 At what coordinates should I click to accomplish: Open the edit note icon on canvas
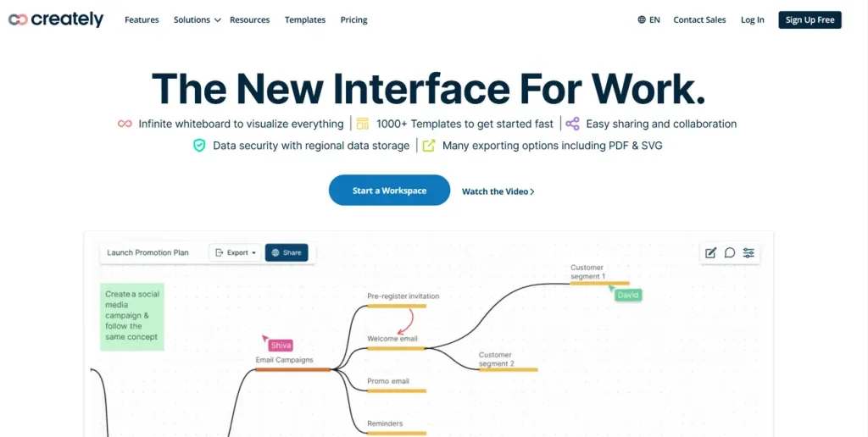[710, 252]
